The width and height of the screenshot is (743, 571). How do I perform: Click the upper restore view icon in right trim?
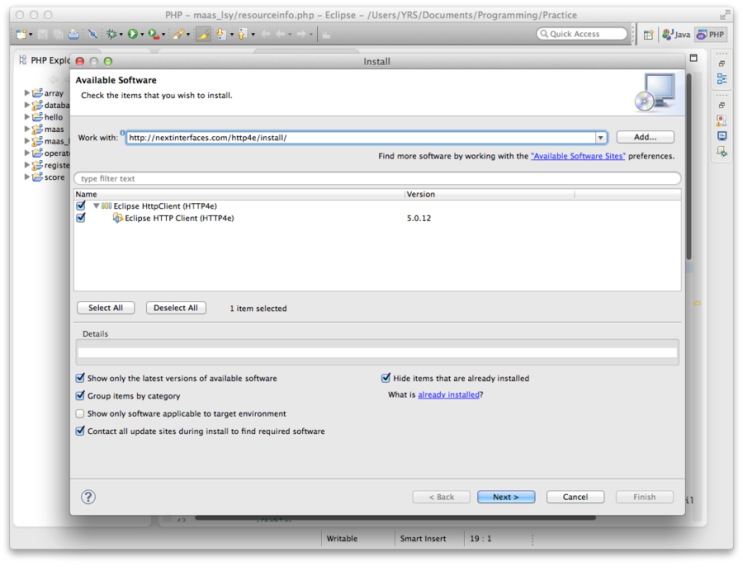(x=722, y=63)
